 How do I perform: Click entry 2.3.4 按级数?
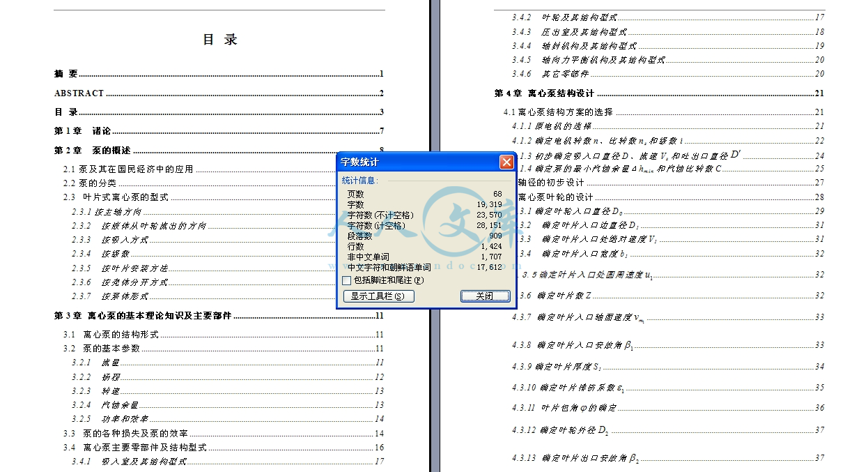[x=204, y=254]
